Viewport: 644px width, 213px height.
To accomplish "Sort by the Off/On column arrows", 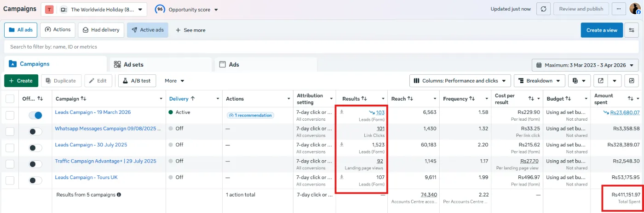I will (40, 99).
